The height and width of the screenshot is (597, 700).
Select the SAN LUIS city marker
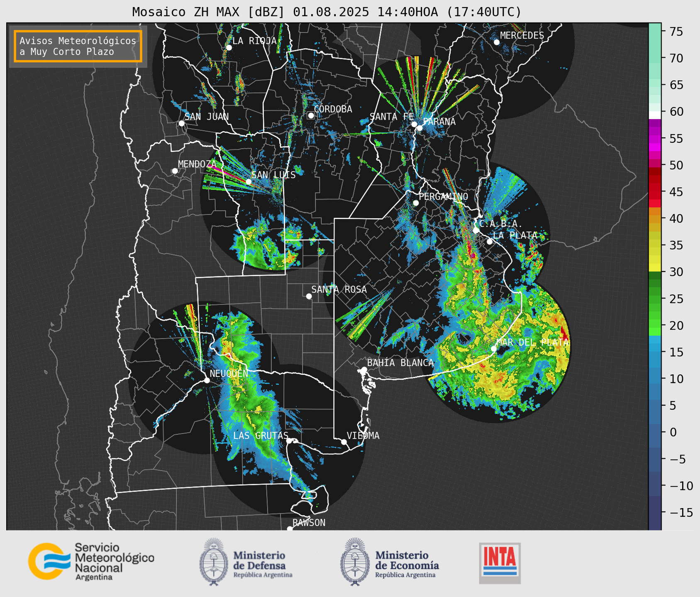click(x=249, y=182)
